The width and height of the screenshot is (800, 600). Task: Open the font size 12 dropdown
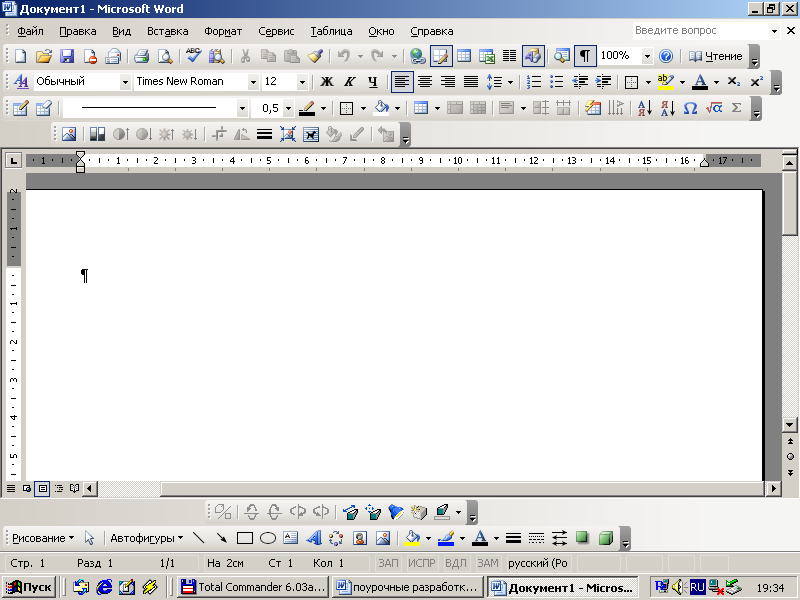point(302,82)
